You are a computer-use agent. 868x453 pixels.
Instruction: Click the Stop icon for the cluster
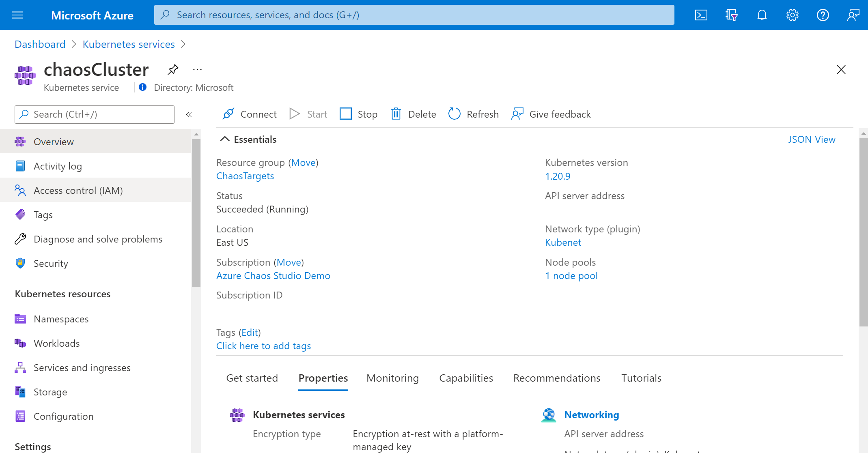tap(345, 114)
